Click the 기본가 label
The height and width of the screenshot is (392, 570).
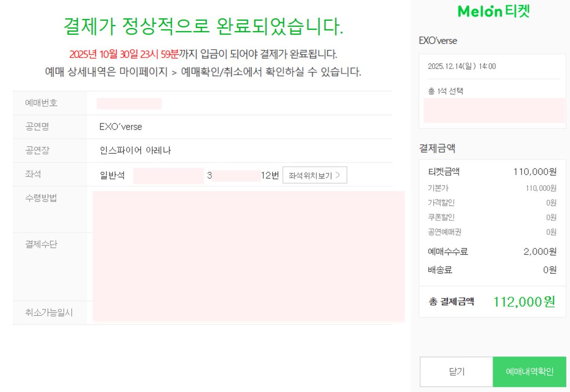click(437, 188)
